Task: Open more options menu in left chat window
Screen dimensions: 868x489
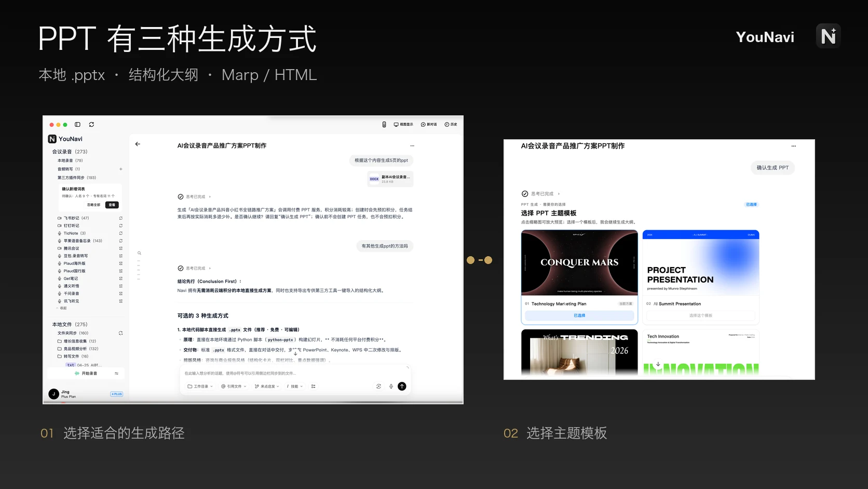Action: click(x=412, y=146)
